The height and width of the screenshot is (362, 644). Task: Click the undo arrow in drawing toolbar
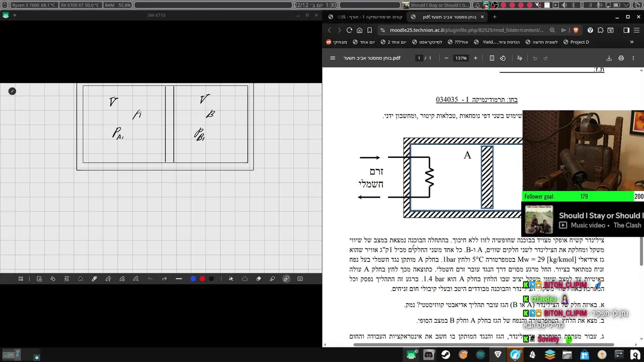tap(150, 279)
